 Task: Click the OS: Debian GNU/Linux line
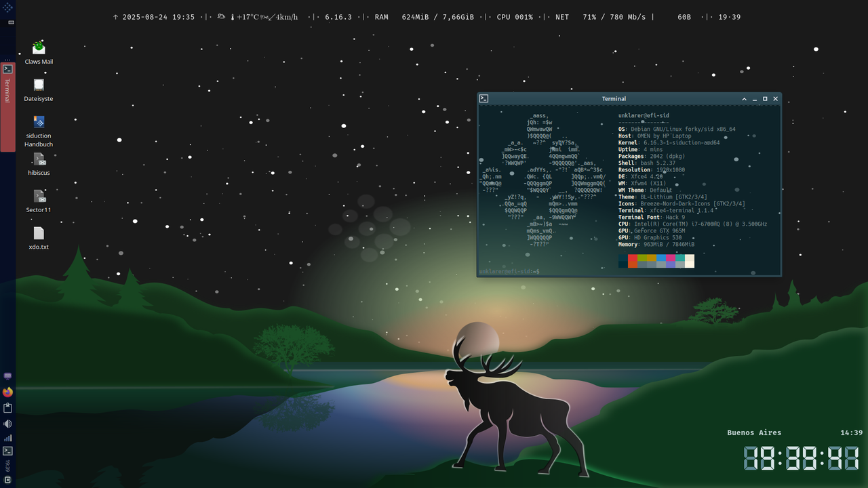point(677,129)
